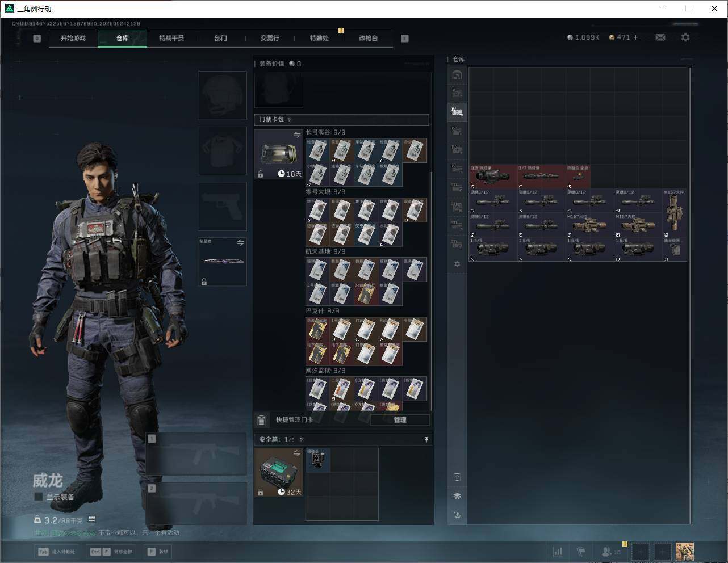Viewport: 728px width, 563px height.
Task: Select the 热融合 全息 sight item
Action: (578, 177)
